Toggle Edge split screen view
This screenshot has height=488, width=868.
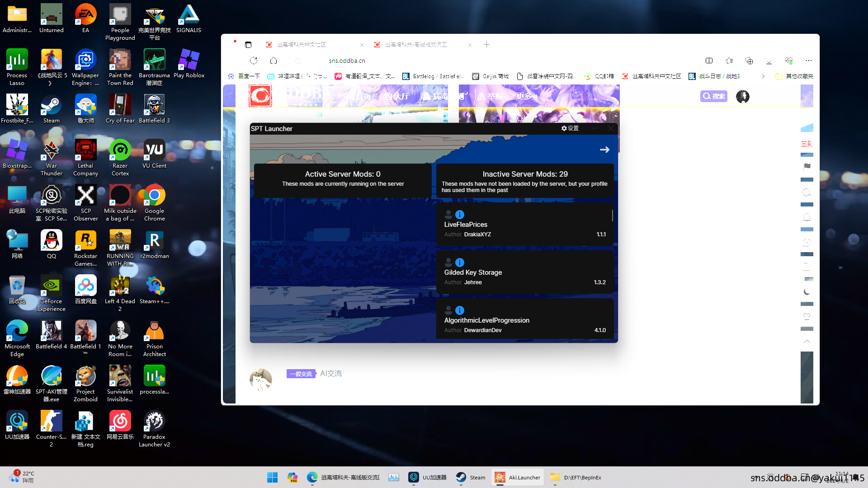(709, 61)
